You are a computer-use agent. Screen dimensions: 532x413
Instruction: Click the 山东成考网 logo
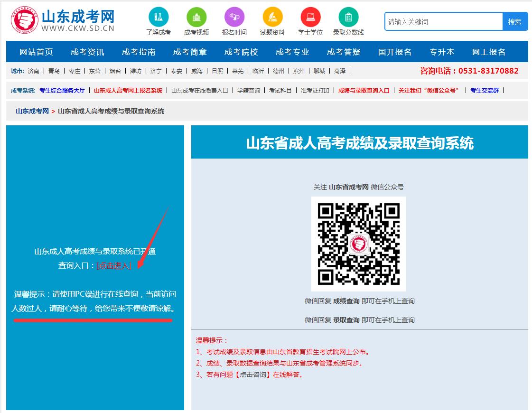(x=63, y=20)
